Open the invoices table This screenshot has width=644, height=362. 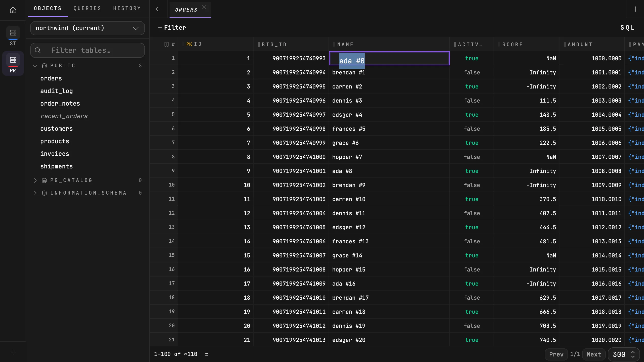55,154
